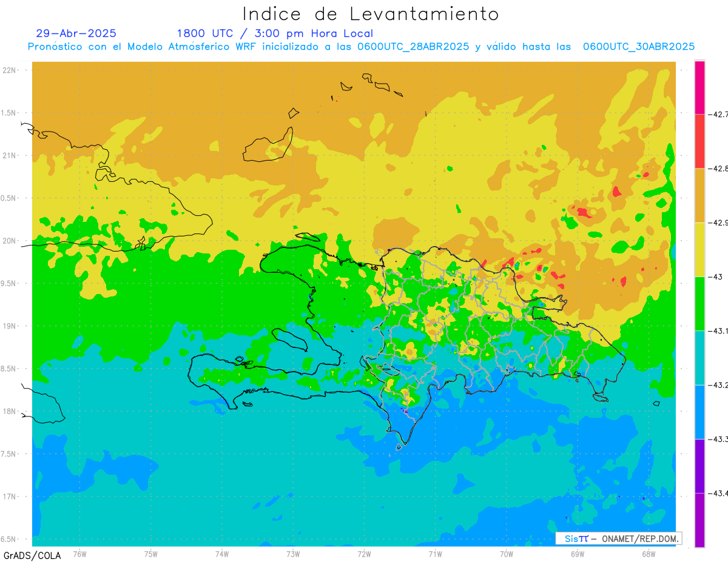Click the legend value '-42.9'
Viewport: 728px width, 562px height.
click(718, 222)
